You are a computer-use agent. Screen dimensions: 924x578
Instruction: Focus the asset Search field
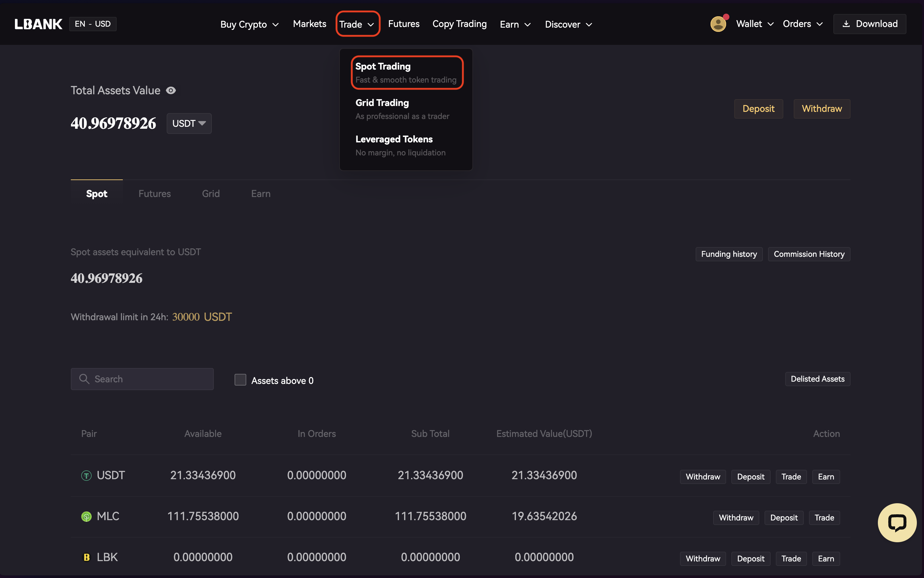point(142,379)
